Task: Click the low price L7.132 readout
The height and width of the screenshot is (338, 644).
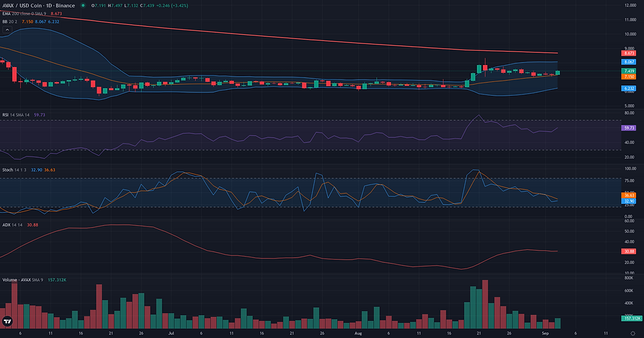Action: click(131, 6)
